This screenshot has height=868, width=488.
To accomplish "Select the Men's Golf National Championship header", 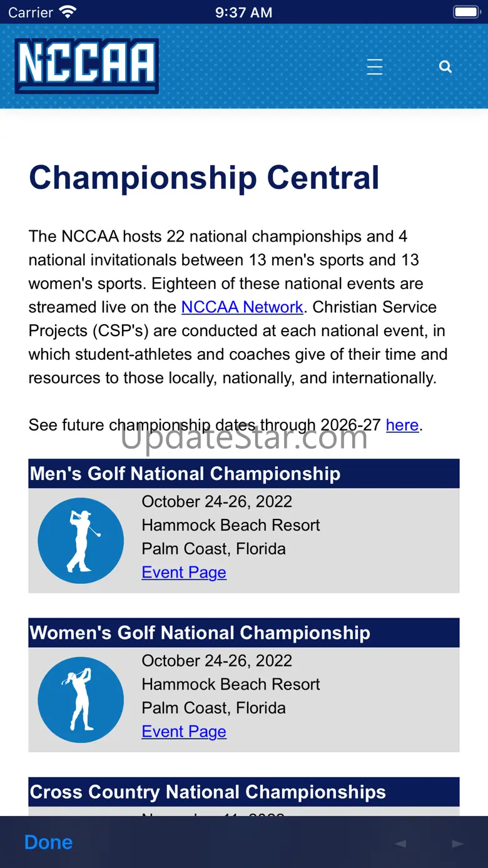I will (x=185, y=474).
